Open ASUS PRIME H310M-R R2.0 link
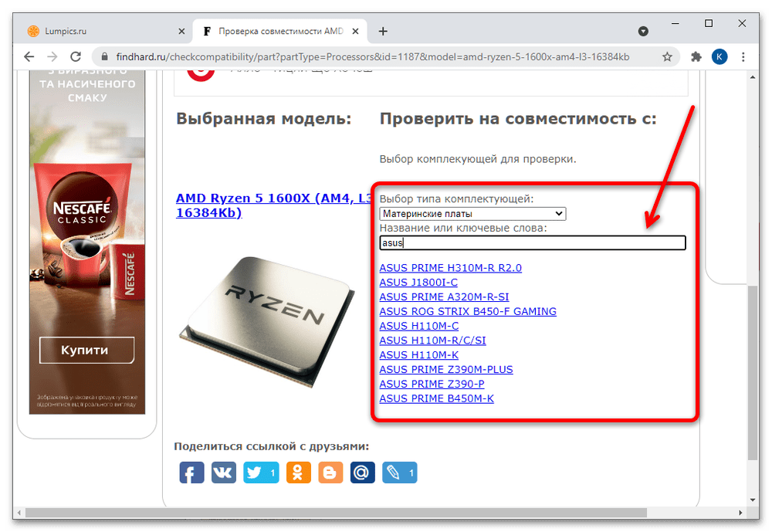Image resolution: width=772 pixels, height=532 pixels. [x=451, y=268]
